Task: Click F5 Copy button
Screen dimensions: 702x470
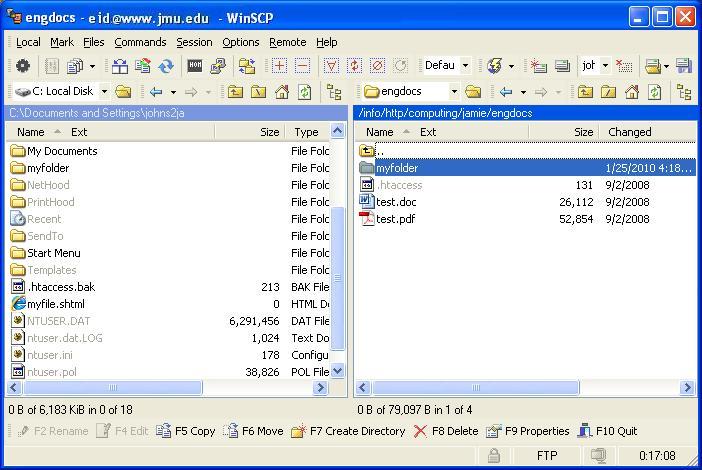Action: coord(186,431)
